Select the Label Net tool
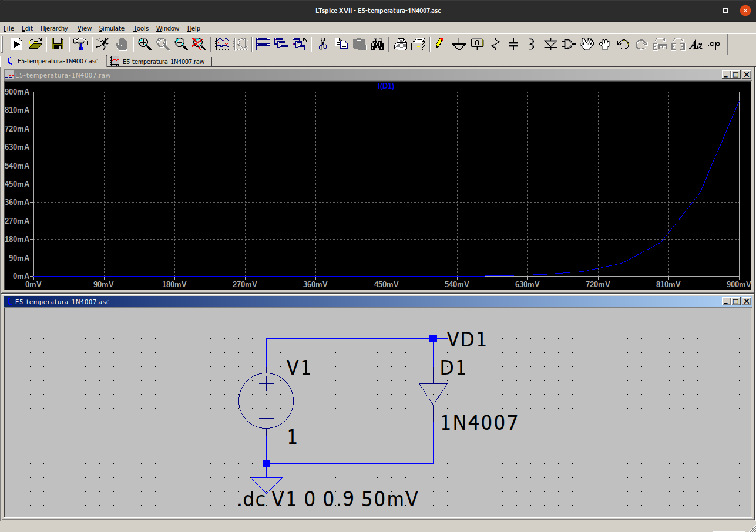 pyautogui.click(x=478, y=43)
